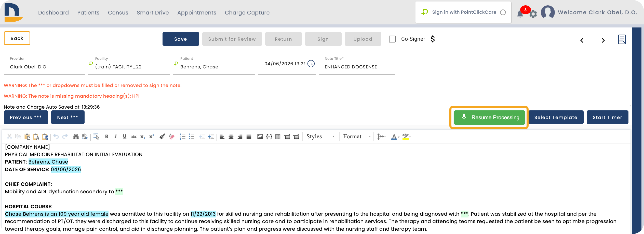Open the date time clock picker
644x234 pixels.
(x=311, y=64)
